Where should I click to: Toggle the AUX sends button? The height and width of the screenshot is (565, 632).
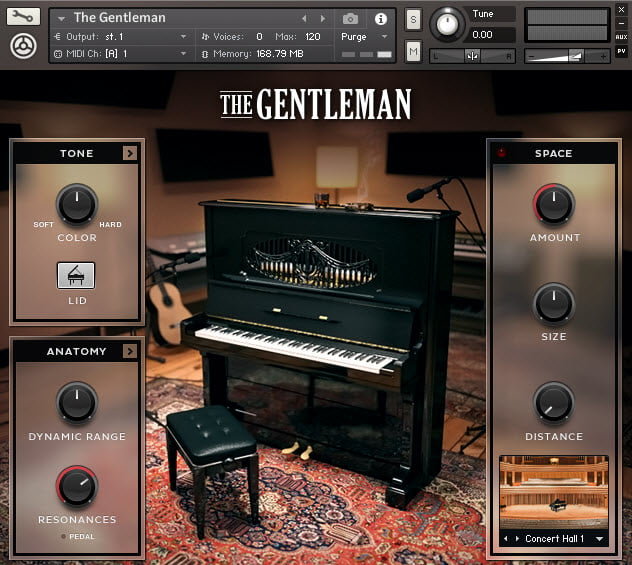(x=621, y=37)
